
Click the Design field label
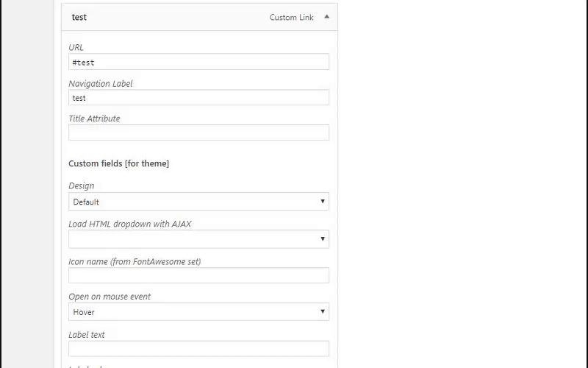pos(81,186)
